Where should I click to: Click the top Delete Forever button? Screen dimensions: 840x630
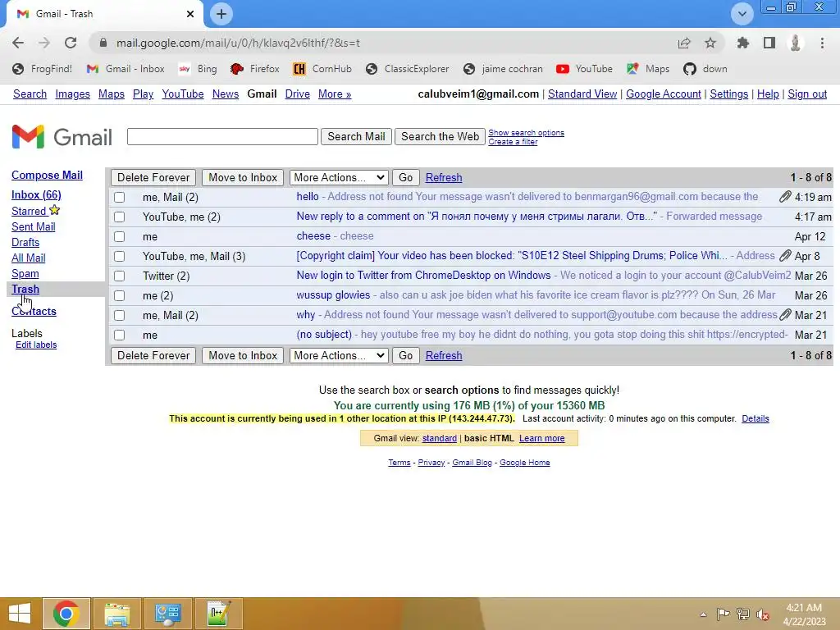tap(153, 177)
